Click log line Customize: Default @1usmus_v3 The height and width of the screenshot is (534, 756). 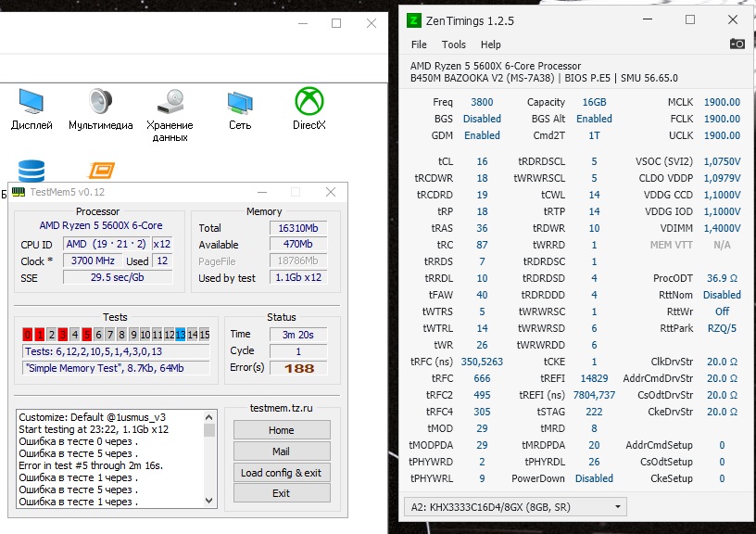(92, 417)
